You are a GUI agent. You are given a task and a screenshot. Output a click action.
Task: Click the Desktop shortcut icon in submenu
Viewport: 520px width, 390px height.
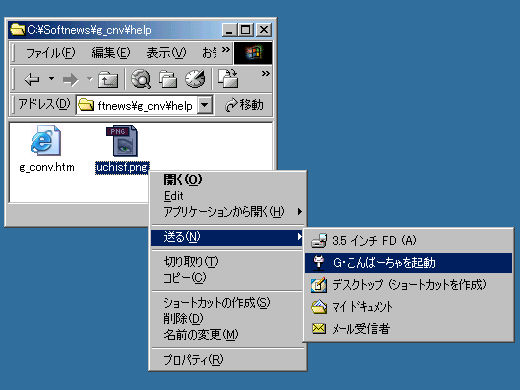coord(319,285)
